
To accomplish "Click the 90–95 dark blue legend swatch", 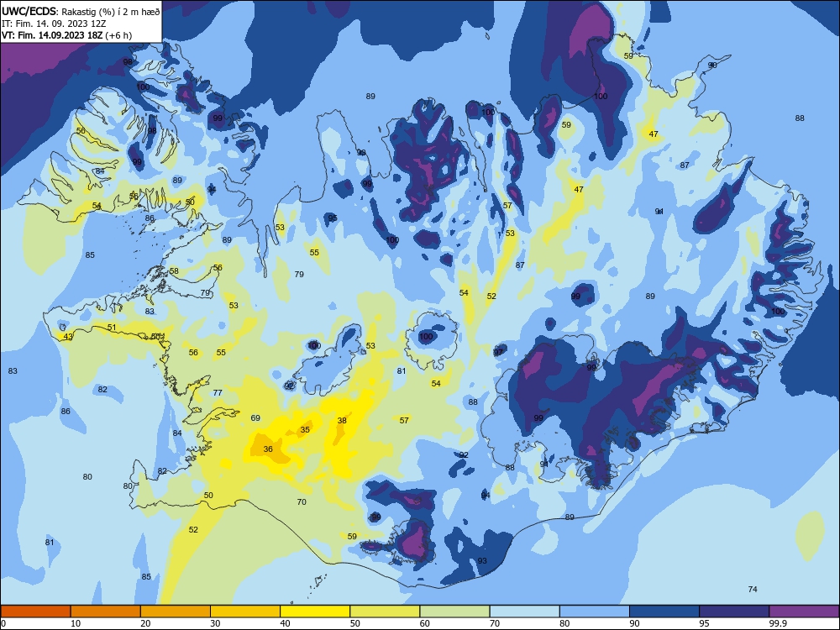I will click(x=664, y=612).
